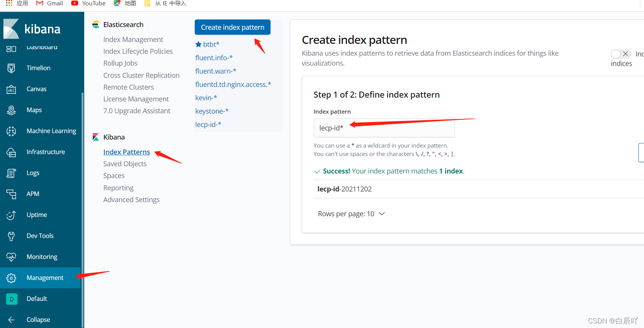Open Saved Objects
Viewport: 644px width, 328px height.
(125, 164)
